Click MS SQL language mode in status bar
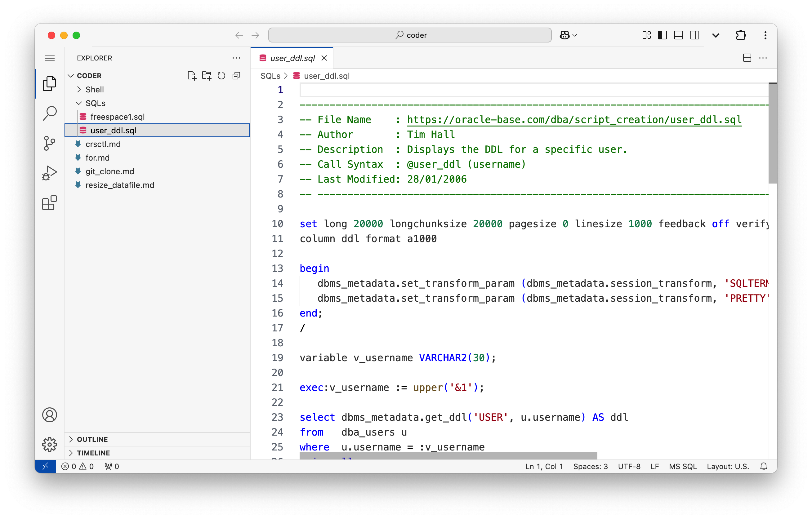This screenshot has width=812, height=519. pyautogui.click(x=683, y=466)
